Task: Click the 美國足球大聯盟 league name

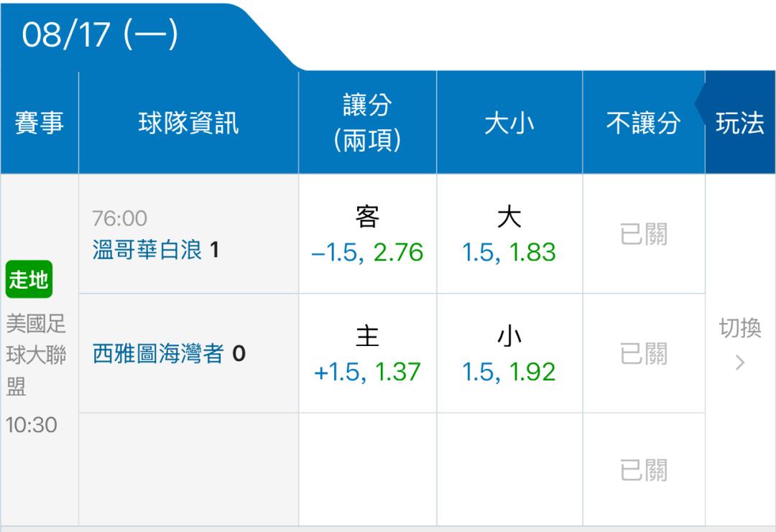Action: click(36, 355)
